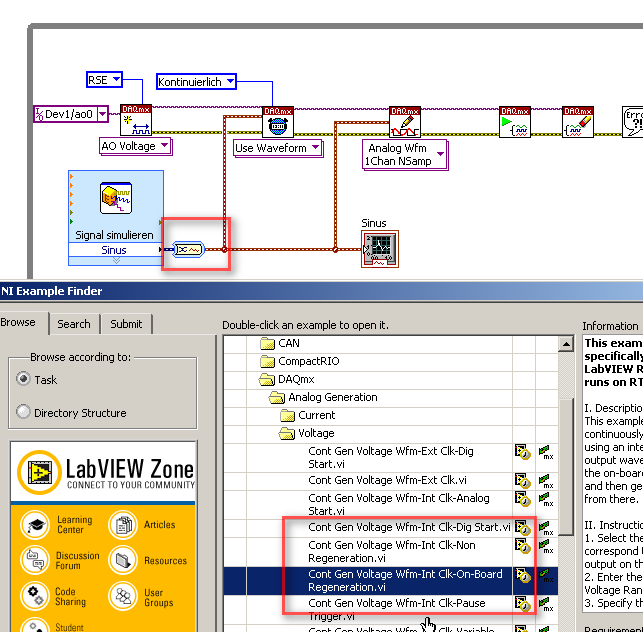The image size is (643, 632).
Task: Click the Voltage open folder icon
Action: [287, 434]
